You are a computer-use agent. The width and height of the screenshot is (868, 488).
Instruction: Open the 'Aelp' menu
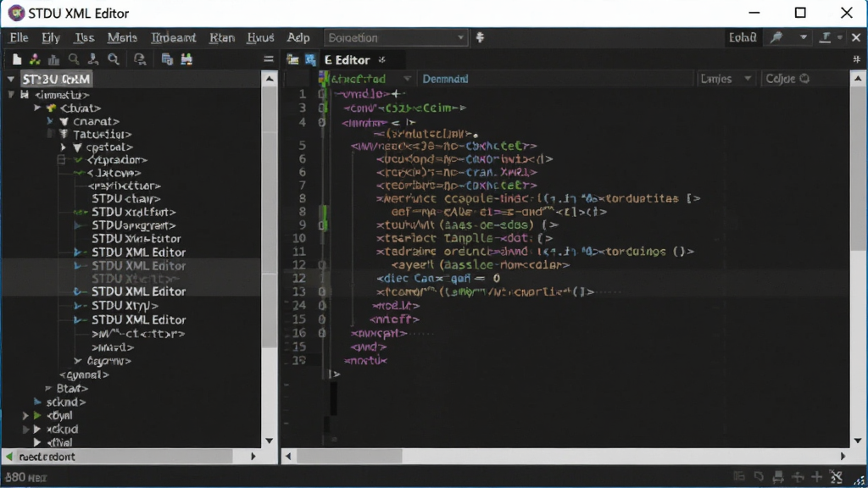(298, 37)
